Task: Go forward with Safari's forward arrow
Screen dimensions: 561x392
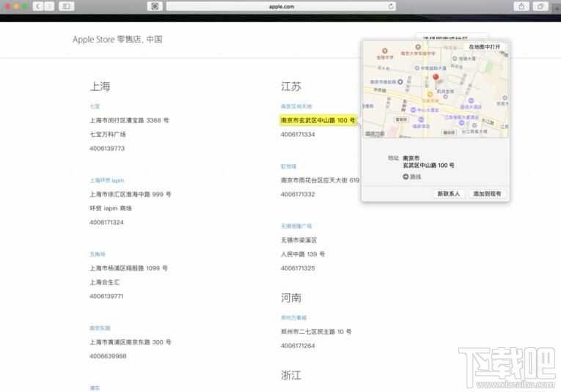Action: [49, 6]
